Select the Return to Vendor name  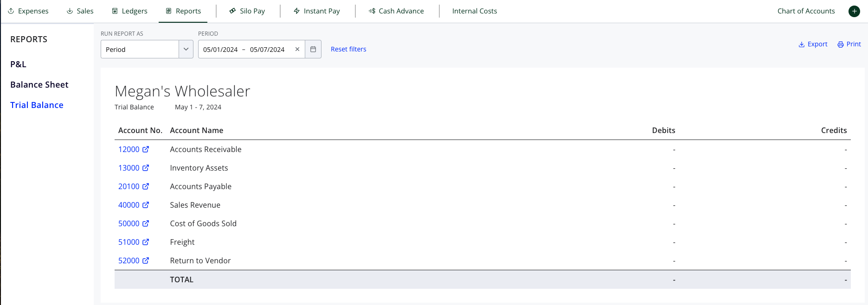[200, 261]
